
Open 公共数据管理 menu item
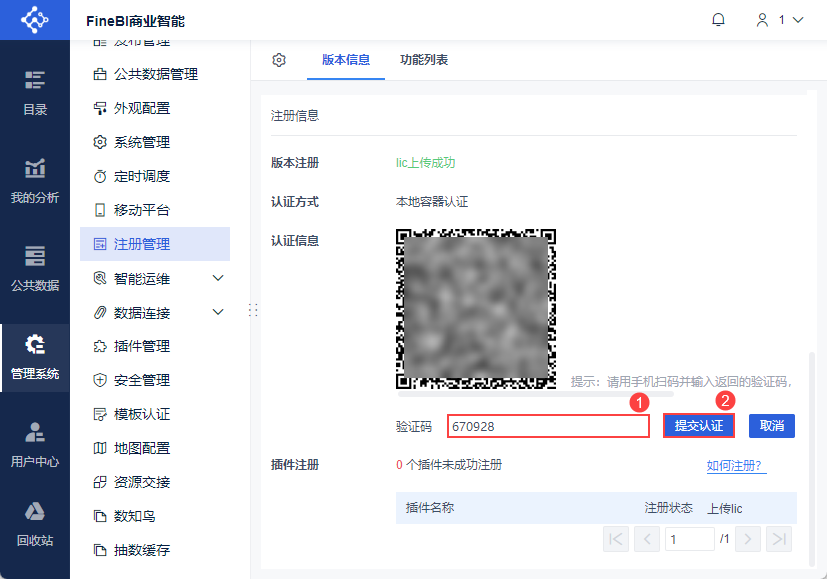pos(155,74)
